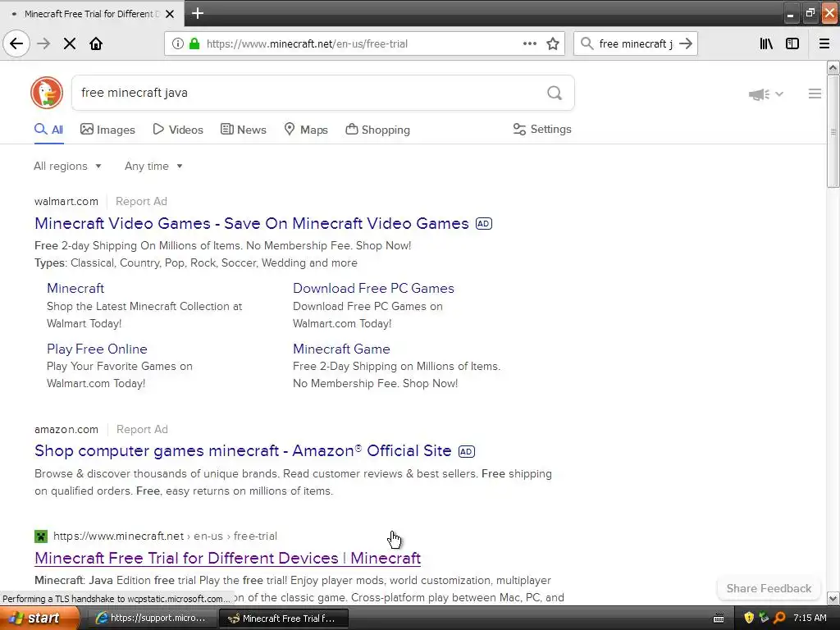The height and width of the screenshot is (630, 840).
Task: Open the Play Free Online link
Action: (x=97, y=349)
